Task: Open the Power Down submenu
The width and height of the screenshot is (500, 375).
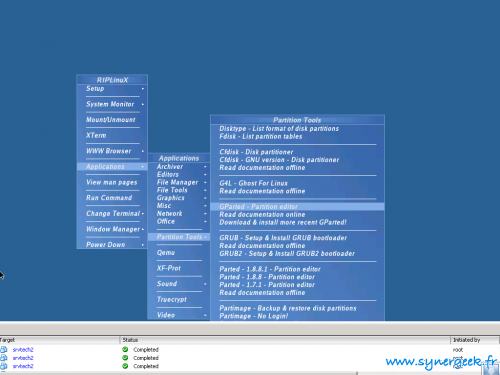Action: coord(112,244)
